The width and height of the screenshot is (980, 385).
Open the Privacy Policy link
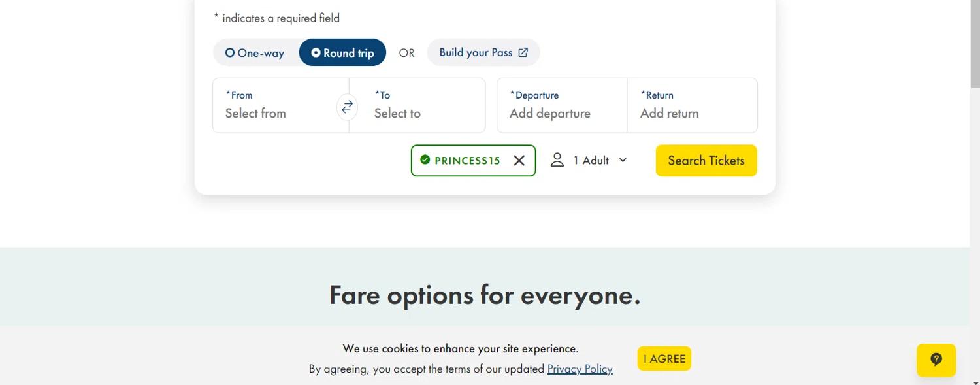tap(580, 369)
